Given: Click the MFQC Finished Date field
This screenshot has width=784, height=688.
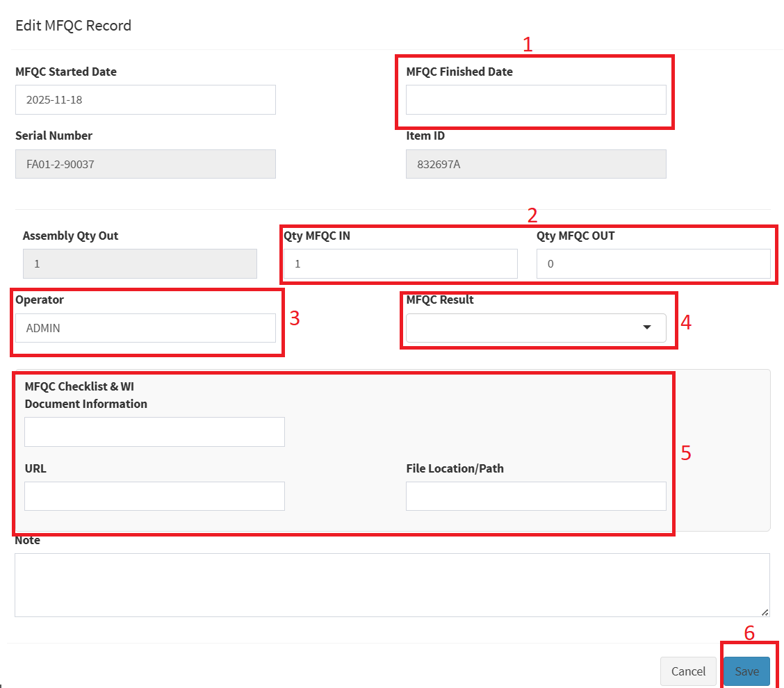Looking at the screenshot, I should pos(536,99).
